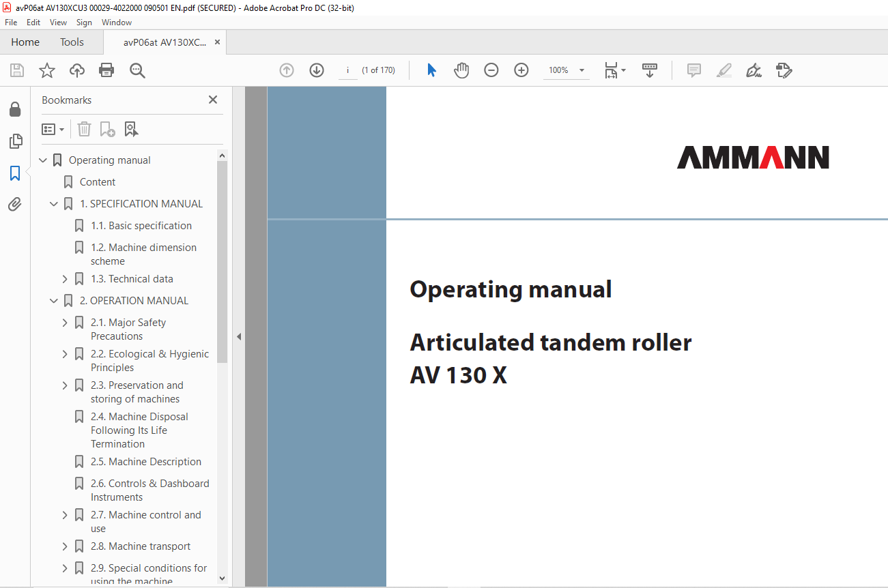Go to 1.2. Machine dimension scheme
Viewport: 888px width, 588px height.
point(143,254)
